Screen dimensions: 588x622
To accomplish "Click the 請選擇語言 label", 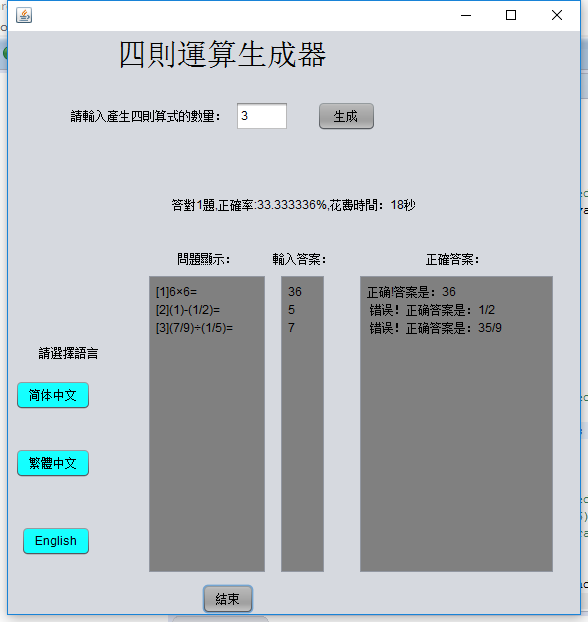I will pos(68,353).
